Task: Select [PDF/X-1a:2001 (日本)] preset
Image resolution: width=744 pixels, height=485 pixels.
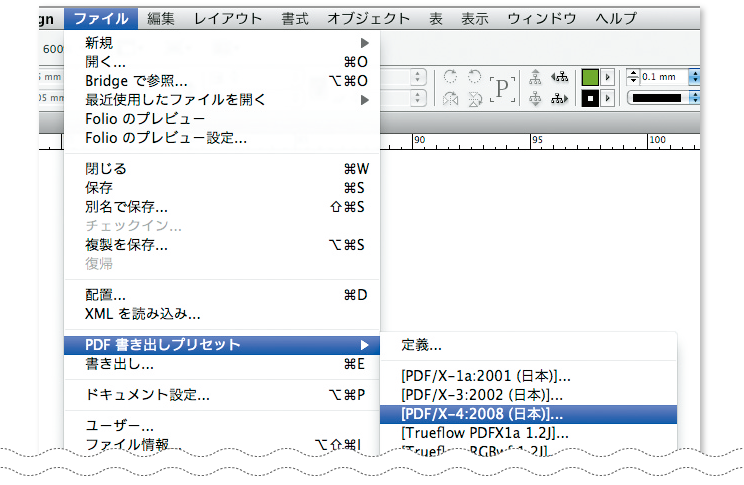Action: (x=529, y=376)
